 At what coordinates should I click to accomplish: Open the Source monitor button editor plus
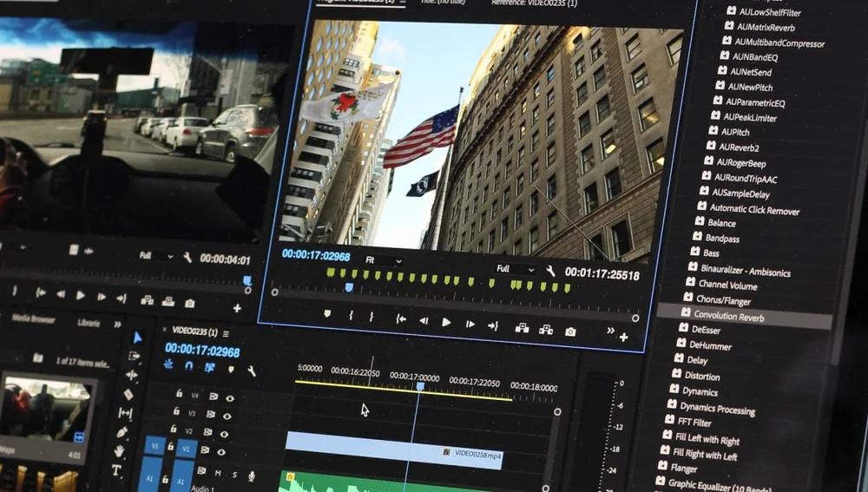[x=237, y=308]
